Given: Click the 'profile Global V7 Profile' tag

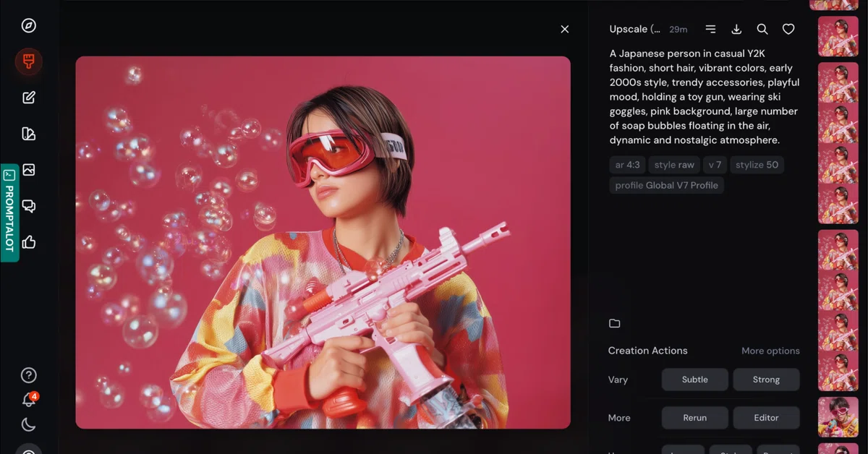Looking at the screenshot, I should (x=666, y=185).
